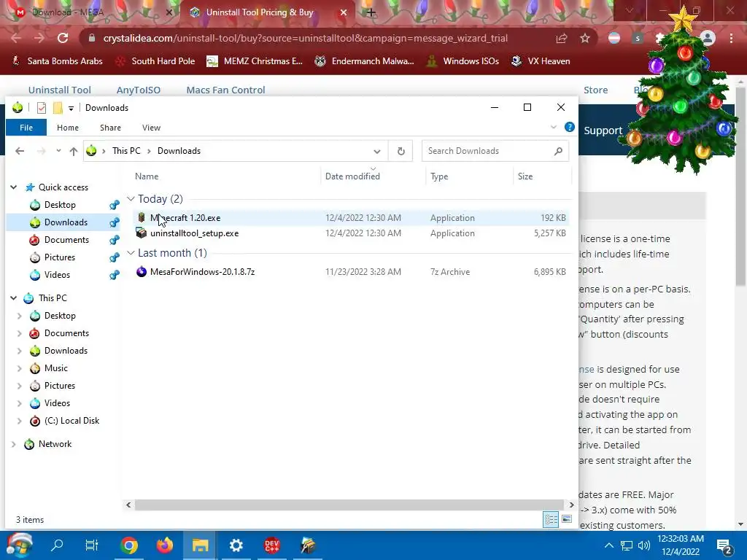Open Dev-C++ from the taskbar
The image size is (747, 560).
coord(271,545)
